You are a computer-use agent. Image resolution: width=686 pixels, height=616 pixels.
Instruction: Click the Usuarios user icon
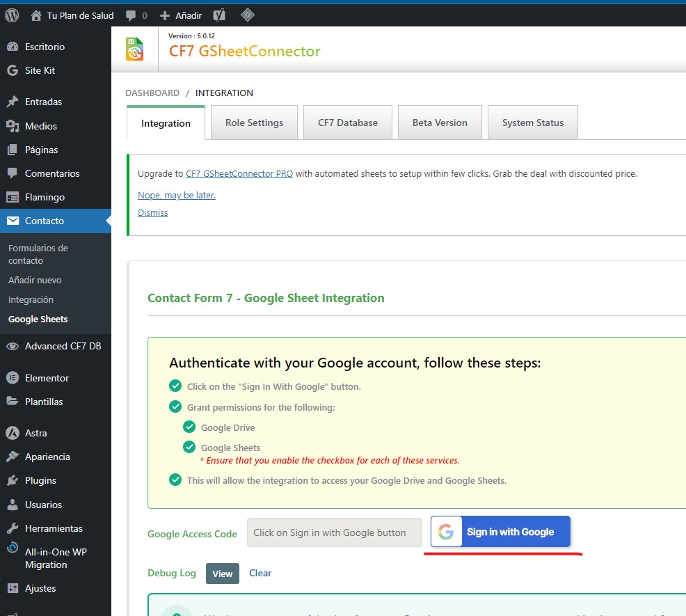(13, 505)
